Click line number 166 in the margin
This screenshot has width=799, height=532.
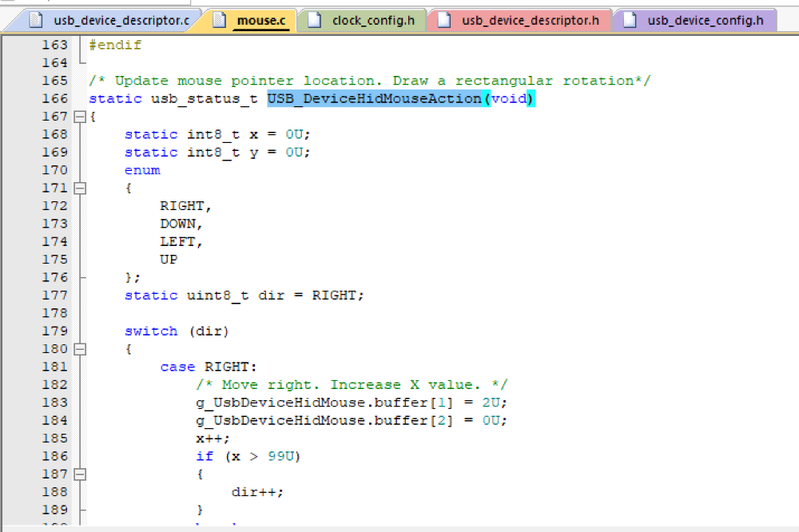(54, 98)
